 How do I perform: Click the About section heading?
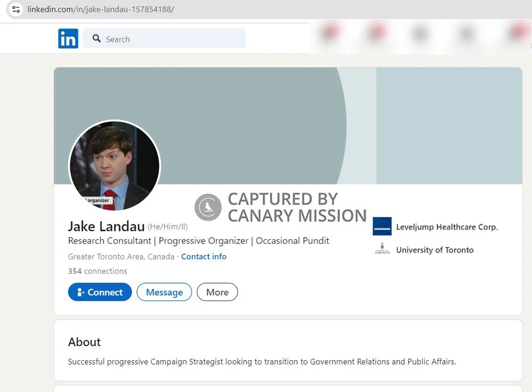point(84,342)
